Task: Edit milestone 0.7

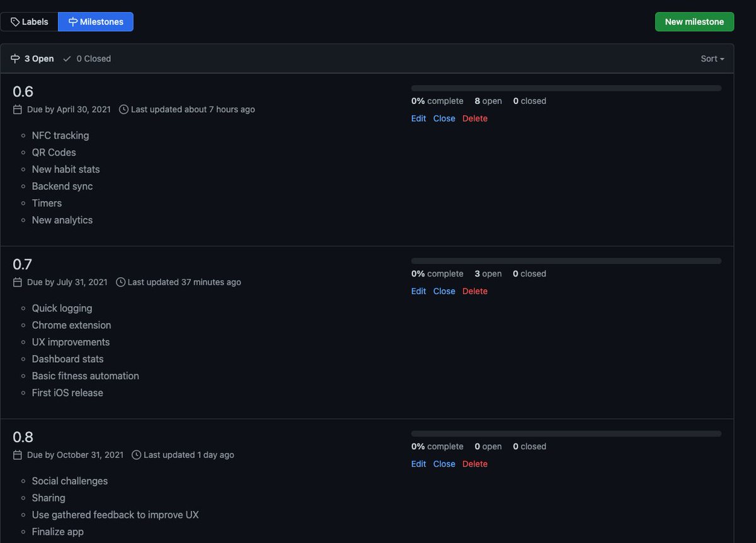Action: 418,291
